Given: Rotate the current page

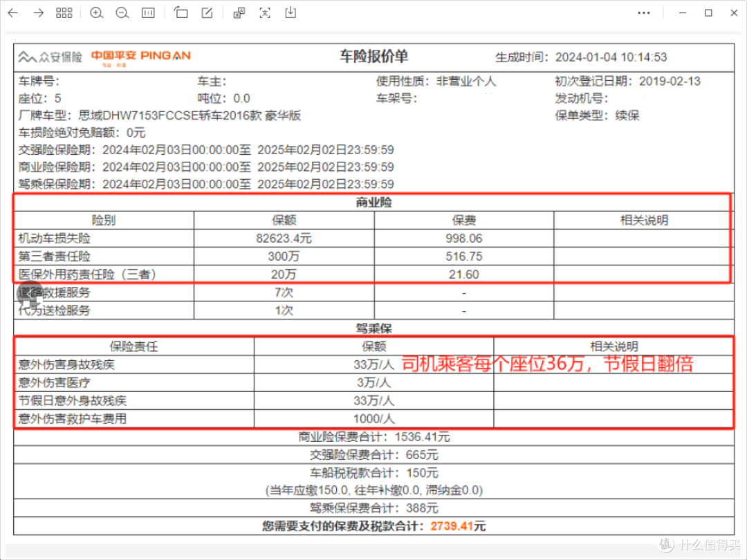Looking at the screenshot, I should 181,12.
